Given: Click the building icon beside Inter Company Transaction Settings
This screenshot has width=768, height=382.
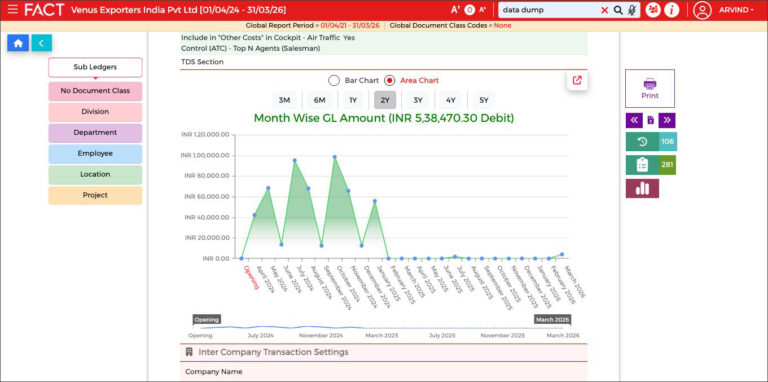Looking at the screenshot, I should [189, 352].
